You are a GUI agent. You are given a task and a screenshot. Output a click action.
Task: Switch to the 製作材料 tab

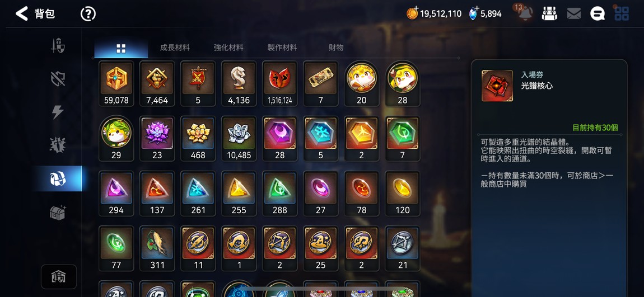click(x=282, y=48)
